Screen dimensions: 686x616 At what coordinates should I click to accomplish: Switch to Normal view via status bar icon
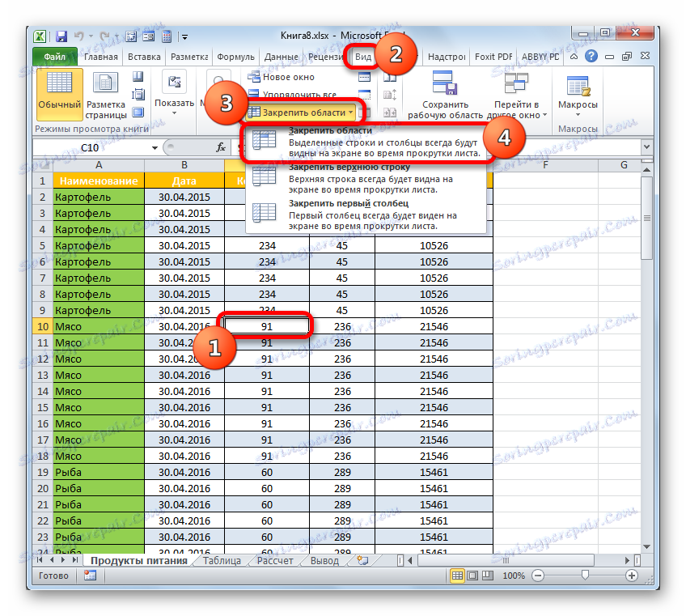tap(457, 576)
